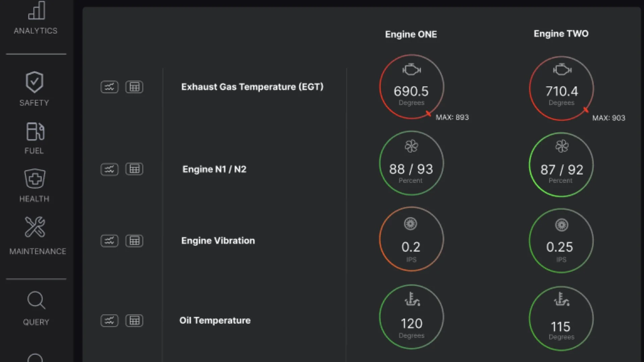Show table view for Oil Temperature

[x=134, y=321]
